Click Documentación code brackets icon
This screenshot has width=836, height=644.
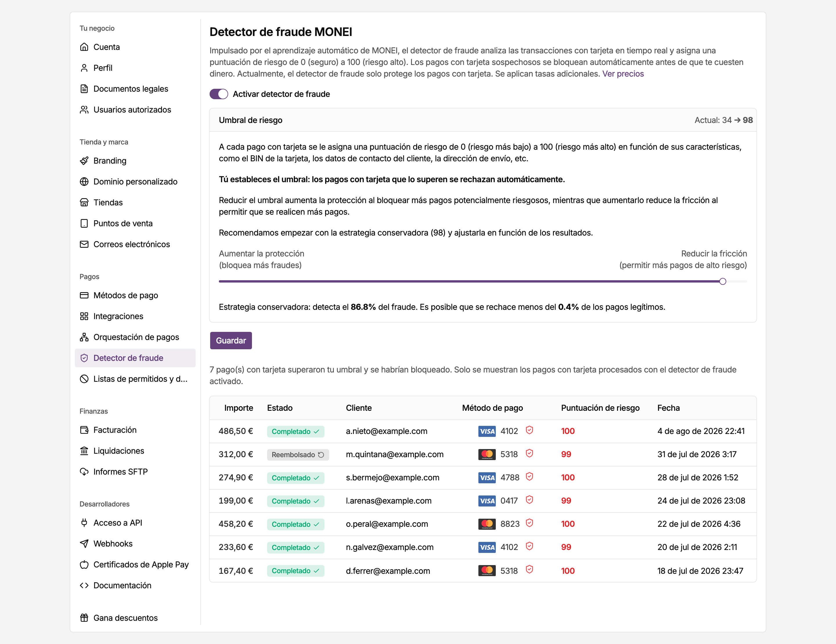[x=84, y=585]
